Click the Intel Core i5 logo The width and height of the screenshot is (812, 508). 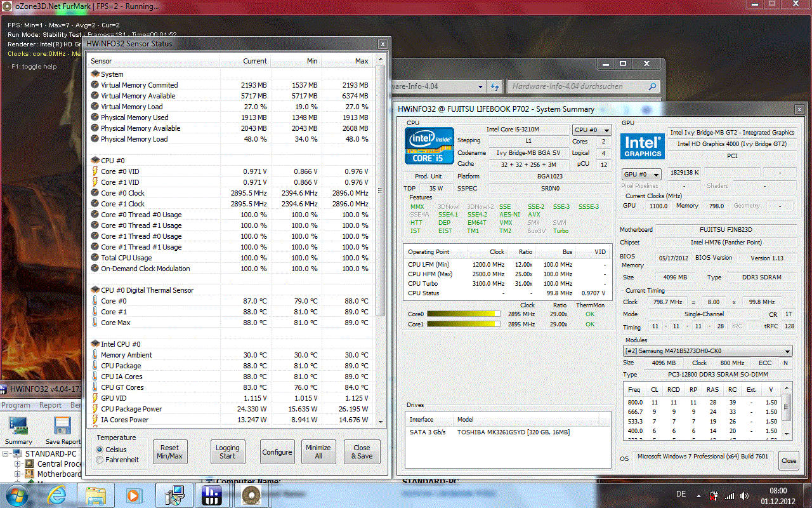click(429, 145)
